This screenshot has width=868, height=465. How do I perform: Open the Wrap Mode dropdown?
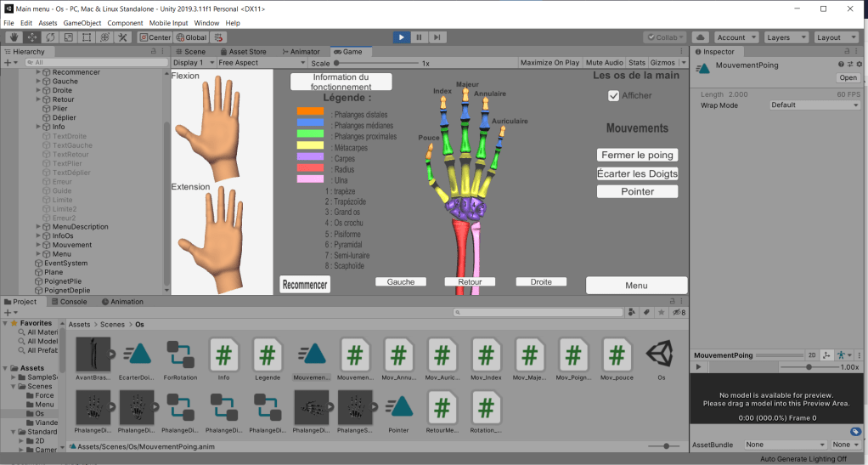814,105
